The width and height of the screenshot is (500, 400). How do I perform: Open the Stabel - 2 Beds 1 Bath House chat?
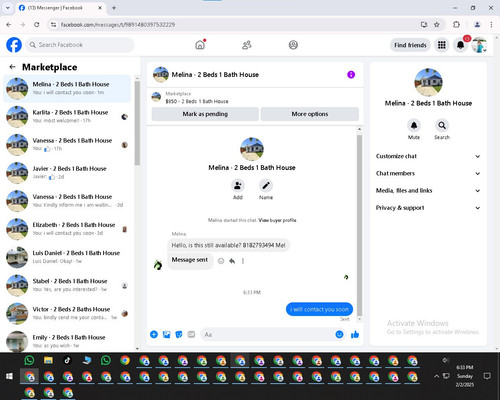[67, 285]
